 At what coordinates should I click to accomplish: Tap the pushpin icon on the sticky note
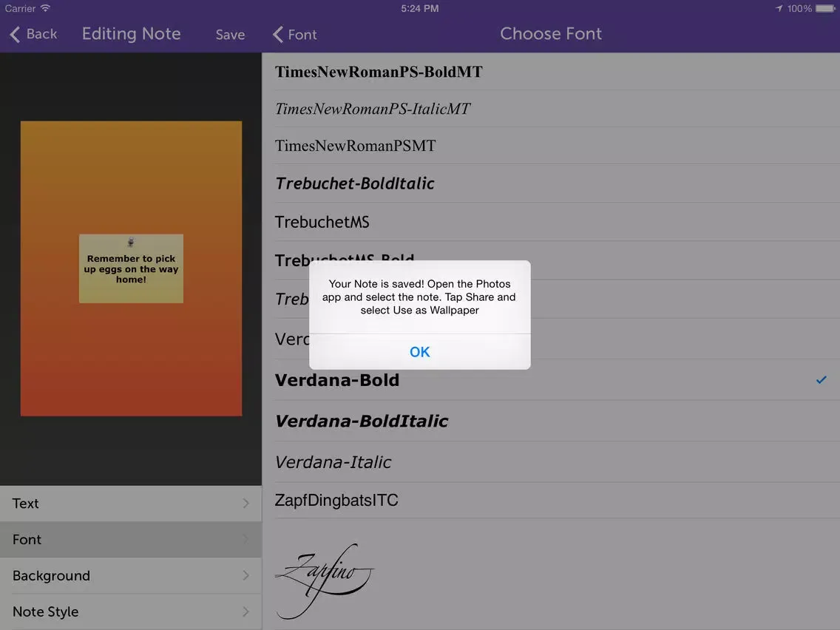coord(131,242)
